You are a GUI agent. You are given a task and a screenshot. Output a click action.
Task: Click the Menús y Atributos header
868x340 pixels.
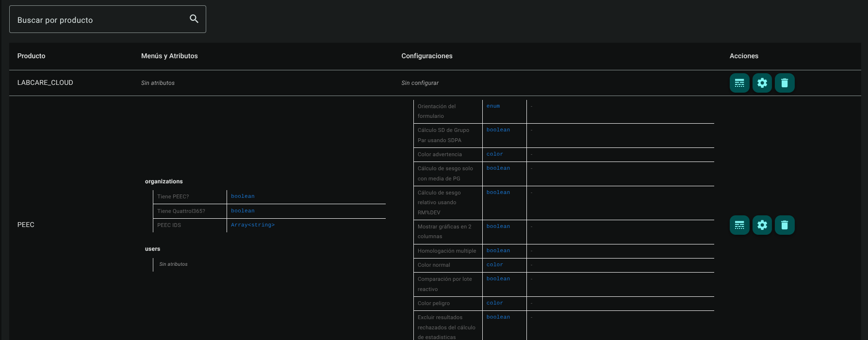[169, 56]
